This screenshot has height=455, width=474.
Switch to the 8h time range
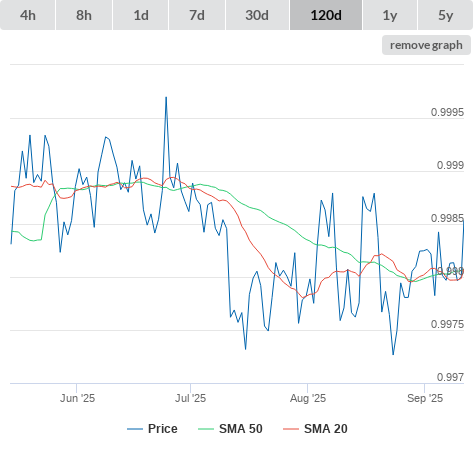84,15
